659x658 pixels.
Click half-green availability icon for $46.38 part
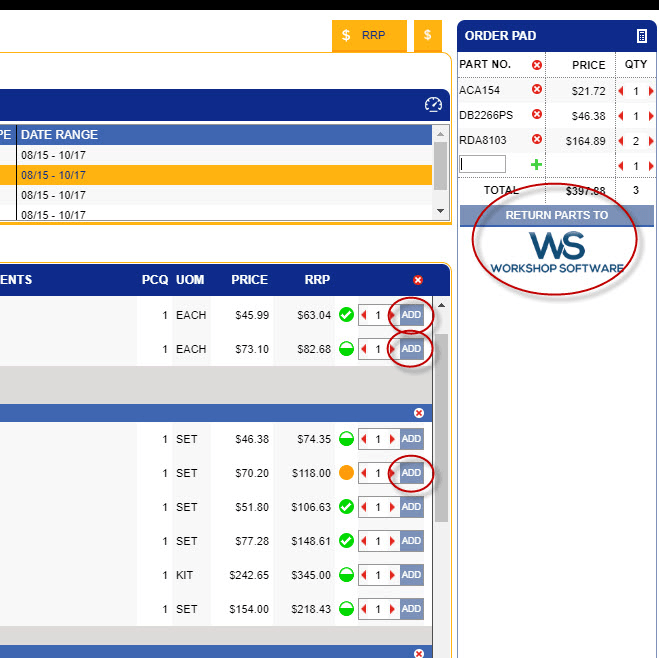[346, 439]
